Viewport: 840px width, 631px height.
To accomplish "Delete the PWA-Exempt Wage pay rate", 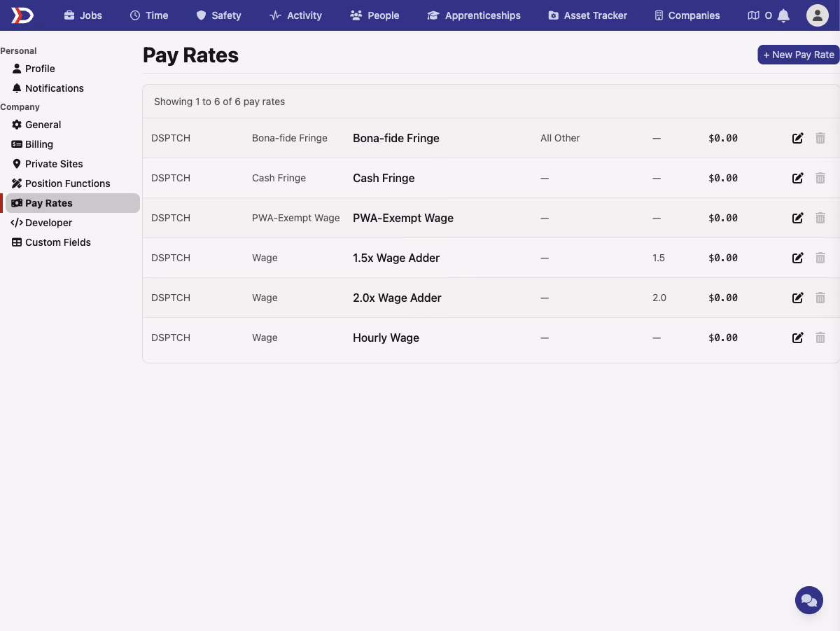I will click(820, 218).
